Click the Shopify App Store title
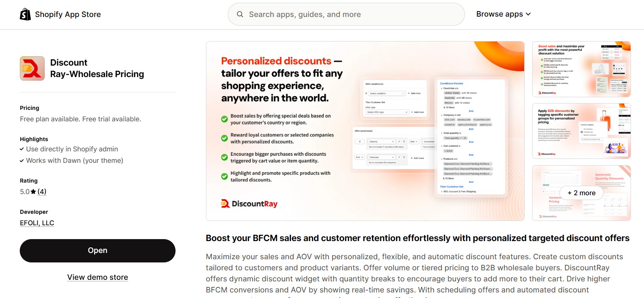644x298 pixels. point(68,15)
